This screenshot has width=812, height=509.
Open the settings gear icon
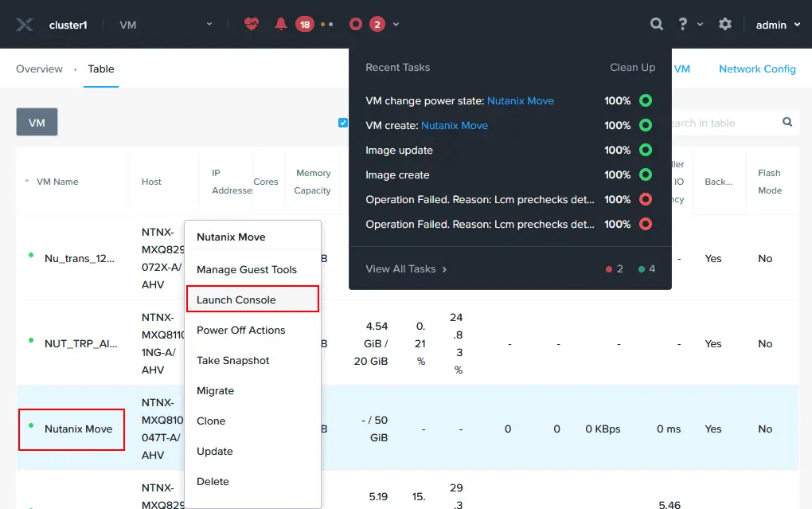coord(725,24)
